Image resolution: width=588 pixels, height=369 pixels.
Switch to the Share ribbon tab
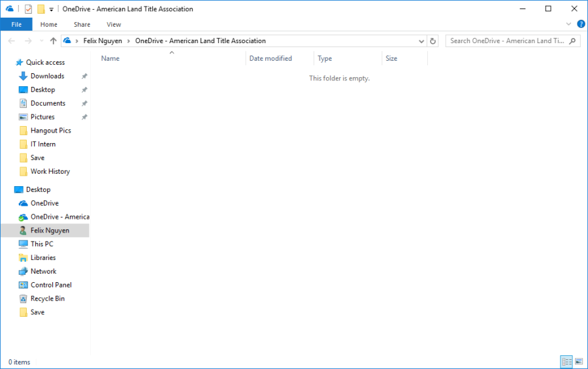click(82, 24)
